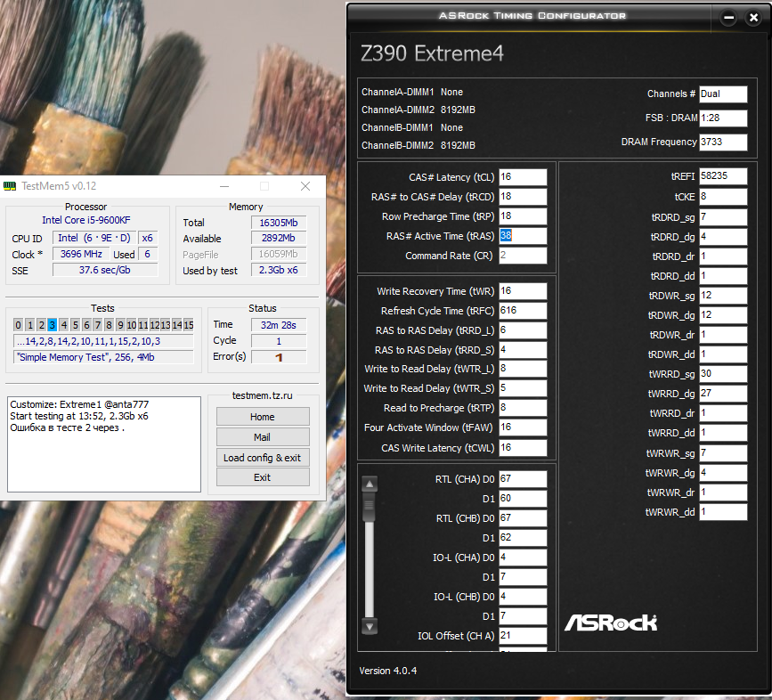Click the FSB : DRAM ratio field
The height and width of the screenshot is (700, 772).
tap(723, 118)
